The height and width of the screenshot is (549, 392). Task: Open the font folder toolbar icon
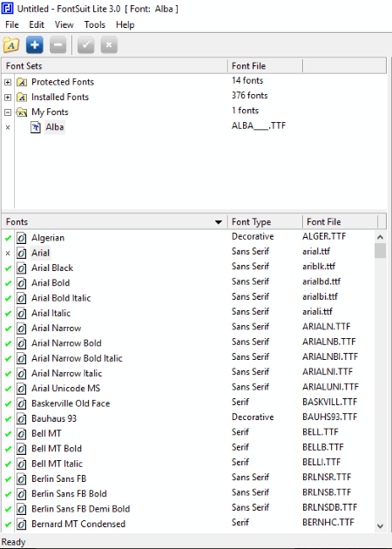click(x=10, y=44)
